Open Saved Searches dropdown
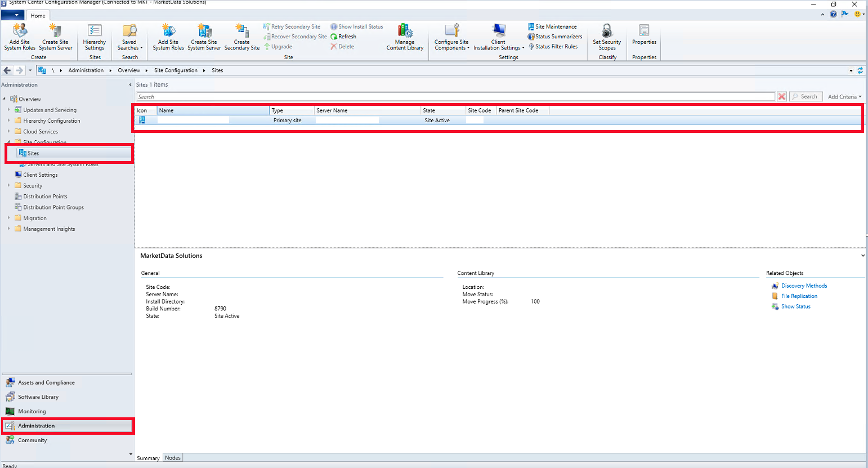This screenshot has width=868, height=468. click(130, 37)
